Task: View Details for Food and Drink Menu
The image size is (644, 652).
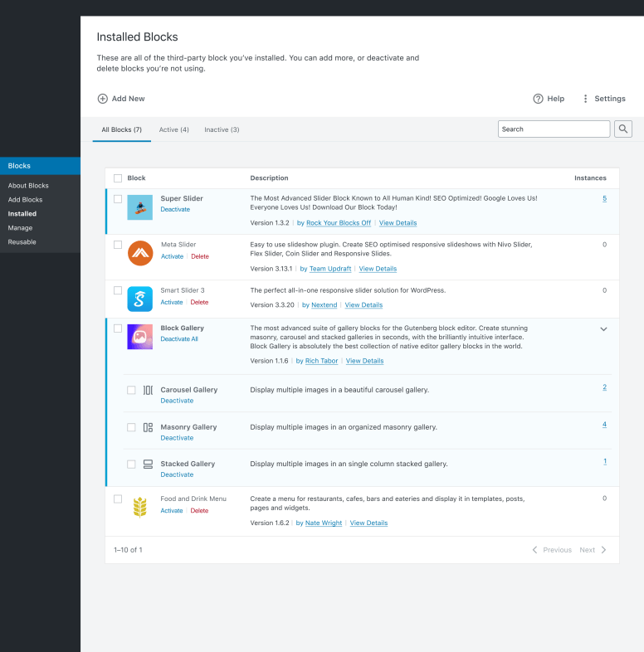Action: (368, 523)
